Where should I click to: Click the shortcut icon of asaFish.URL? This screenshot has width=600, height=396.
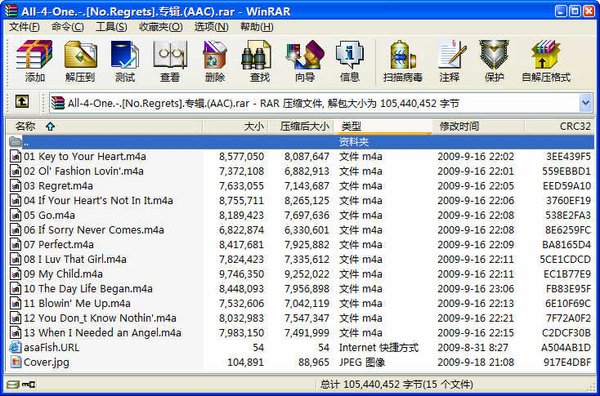point(15,347)
